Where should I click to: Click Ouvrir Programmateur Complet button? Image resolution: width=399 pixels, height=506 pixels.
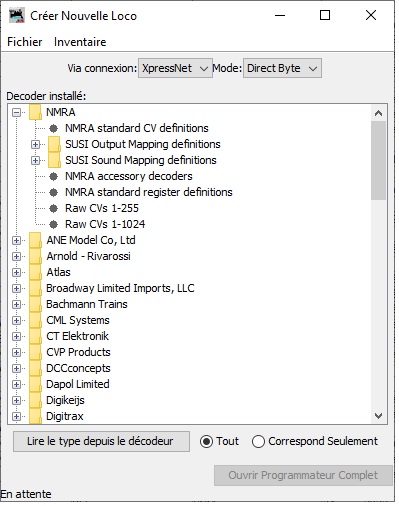click(x=303, y=475)
